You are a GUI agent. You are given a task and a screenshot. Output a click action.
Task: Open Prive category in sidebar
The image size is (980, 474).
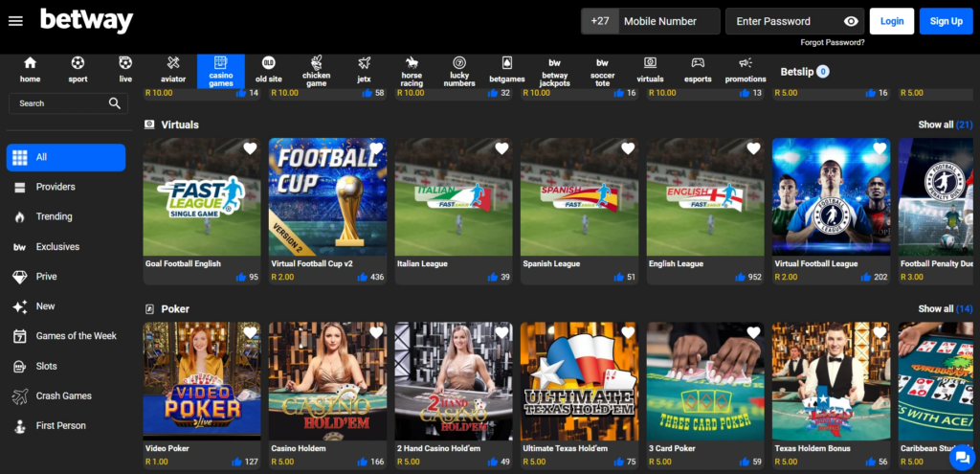(66, 277)
